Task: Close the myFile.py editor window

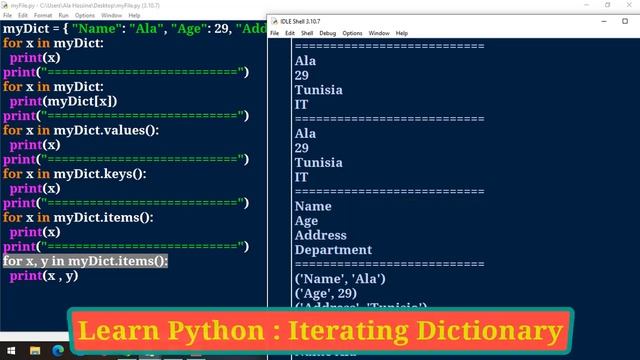Action: pyautogui.click(x=629, y=5)
